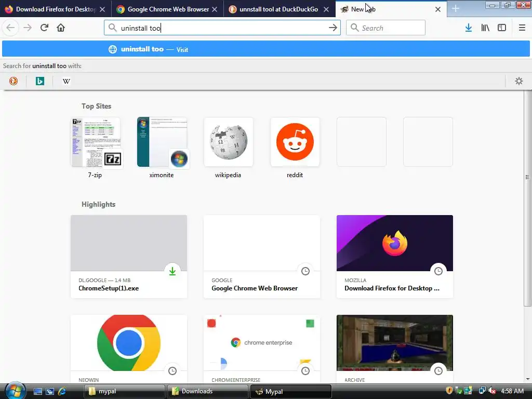532x399 pixels.
Task: Switch to the mypal folder taskbar button
Action: point(124,391)
